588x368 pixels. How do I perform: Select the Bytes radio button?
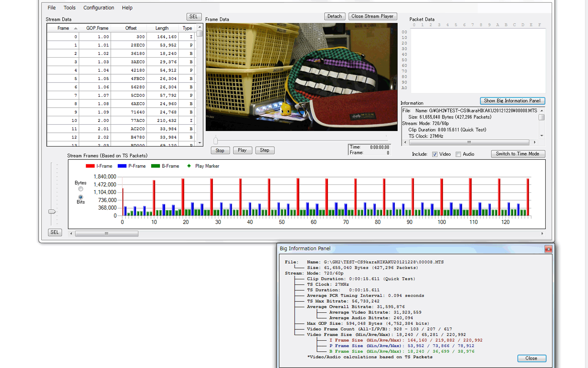[81, 189]
